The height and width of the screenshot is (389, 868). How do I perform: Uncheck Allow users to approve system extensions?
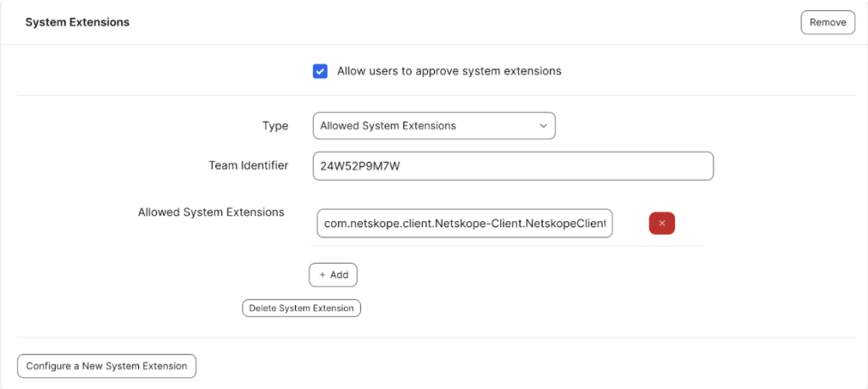tap(320, 71)
